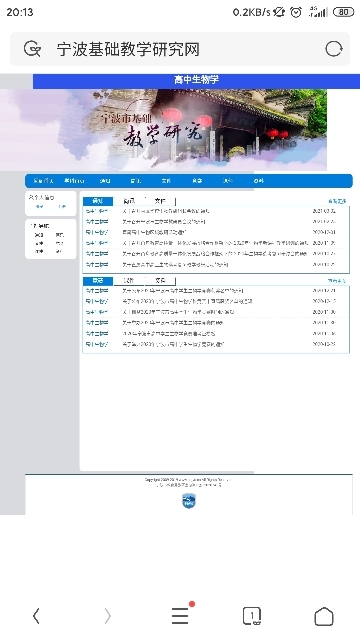This screenshot has height=640, width=360.
Task: Click the shield badge icon in page footer
Action: coord(189,501)
